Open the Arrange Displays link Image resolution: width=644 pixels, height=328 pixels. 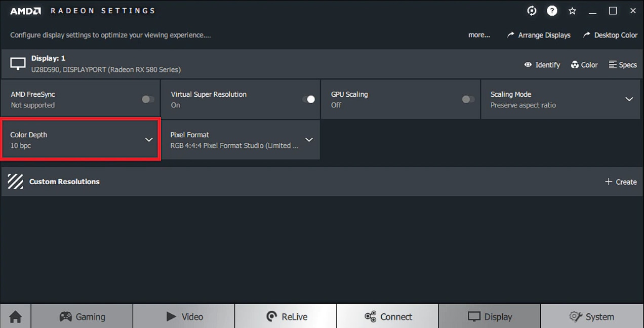(539, 35)
